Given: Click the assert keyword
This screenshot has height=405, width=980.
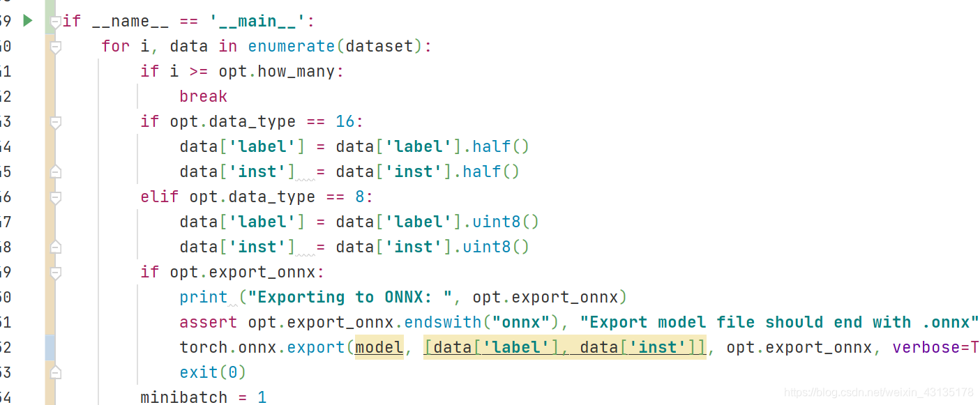Looking at the screenshot, I should click(209, 322).
